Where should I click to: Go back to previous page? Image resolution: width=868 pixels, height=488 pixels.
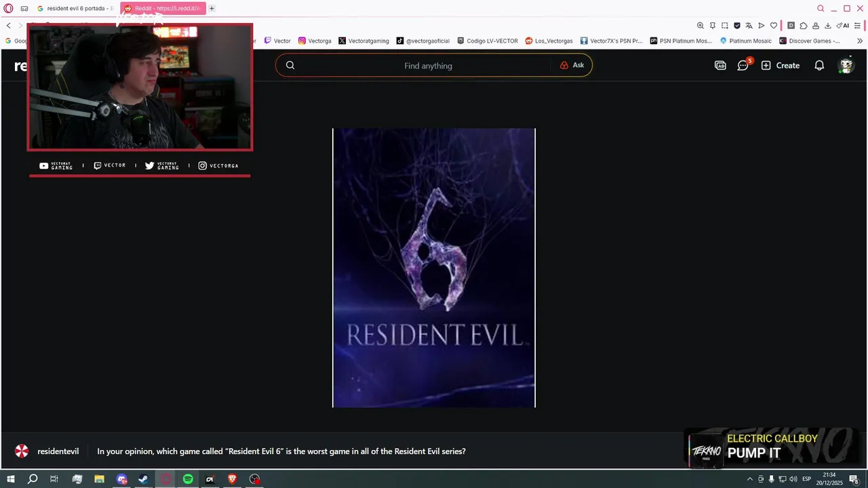[x=8, y=26]
